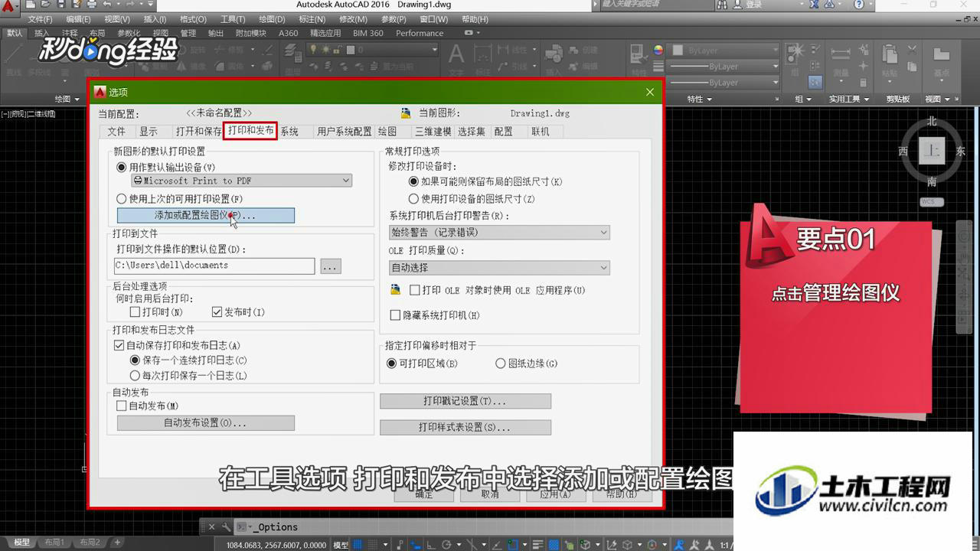The height and width of the screenshot is (551, 980).
Task: Click 打印戳记设置(T)... button
Action: coord(465,401)
